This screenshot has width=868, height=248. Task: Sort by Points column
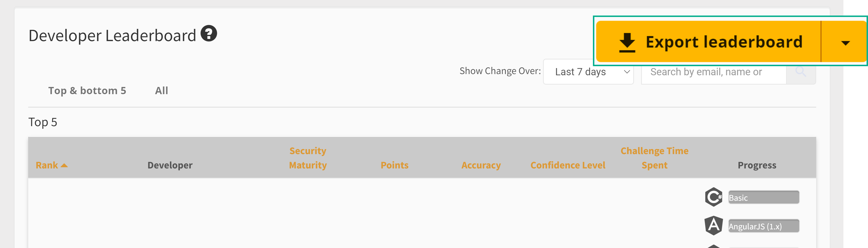(394, 165)
